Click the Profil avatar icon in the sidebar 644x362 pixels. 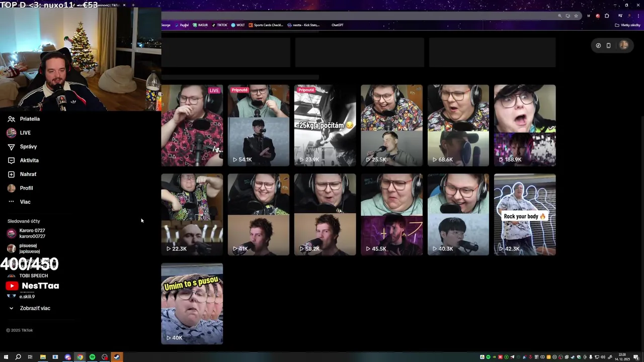click(x=11, y=188)
